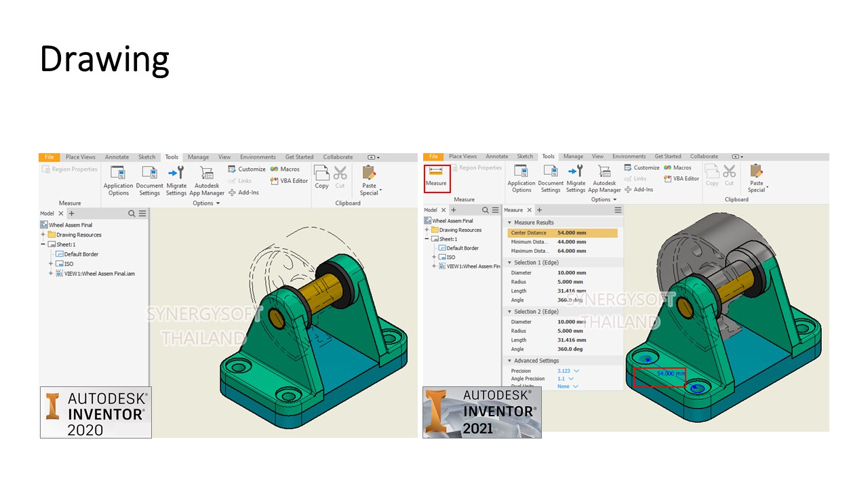Screen dimensions: 868x488
Task: Open Angle Precision dropdown showing 1.1
Action: click(x=570, y=379)
